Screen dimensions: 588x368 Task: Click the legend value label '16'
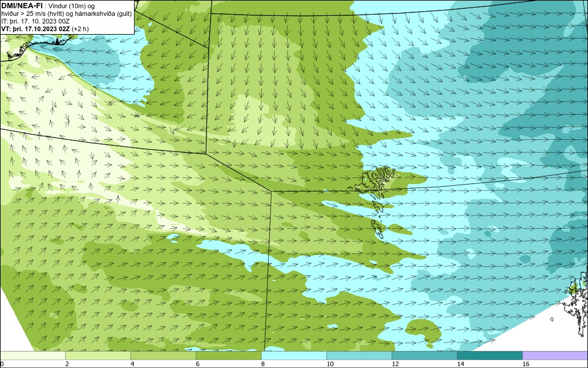tap(526, 364)
